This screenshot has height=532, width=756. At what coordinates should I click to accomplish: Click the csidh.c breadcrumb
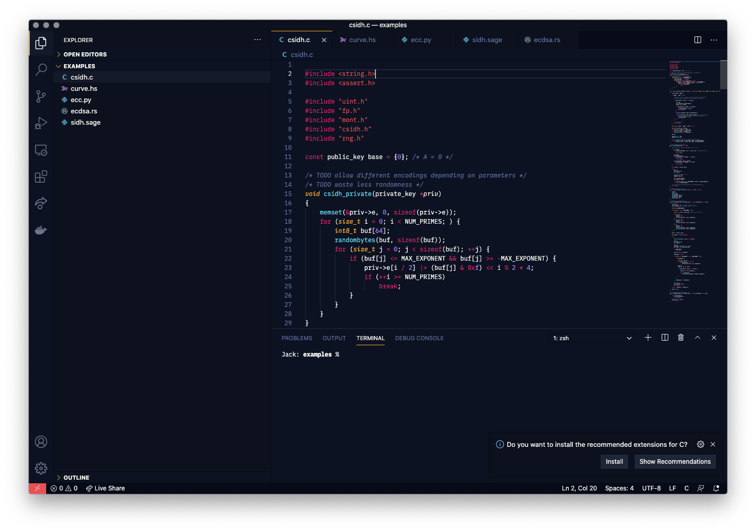(297, 55)
